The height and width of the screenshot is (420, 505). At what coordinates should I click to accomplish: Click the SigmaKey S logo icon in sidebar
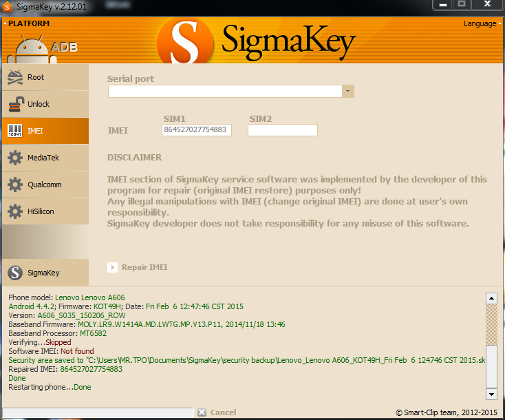coord(15,273)
